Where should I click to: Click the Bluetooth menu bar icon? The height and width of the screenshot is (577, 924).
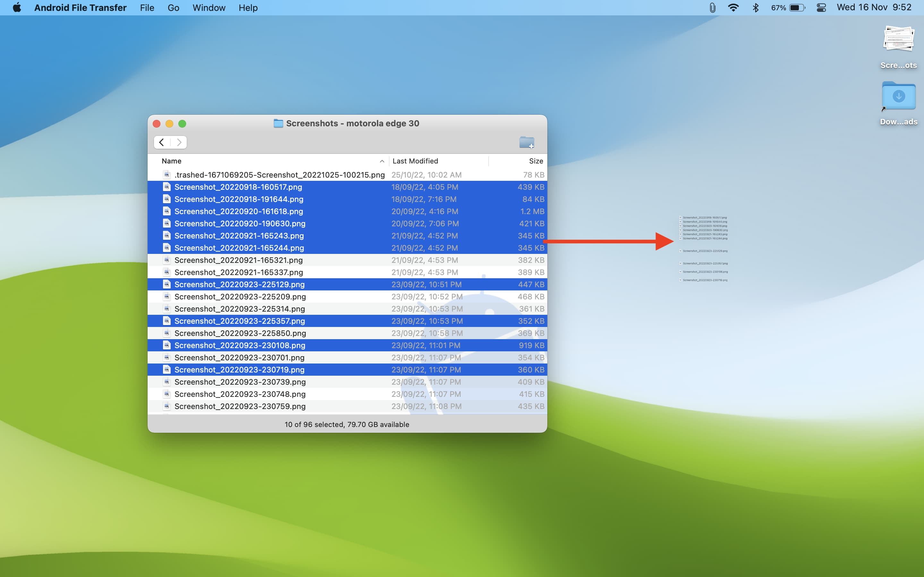755,8
